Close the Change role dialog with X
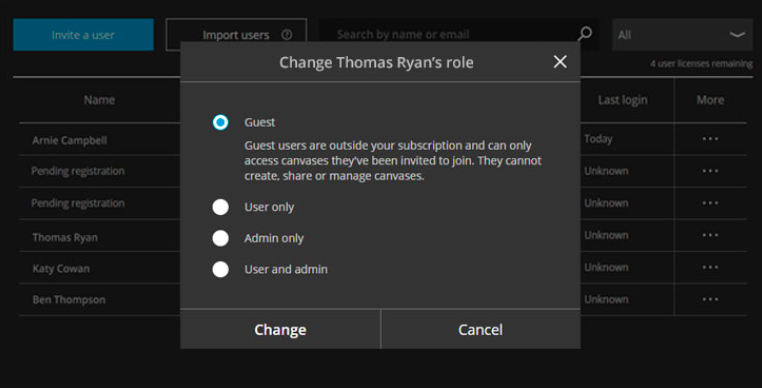 [x=560, y=62]
